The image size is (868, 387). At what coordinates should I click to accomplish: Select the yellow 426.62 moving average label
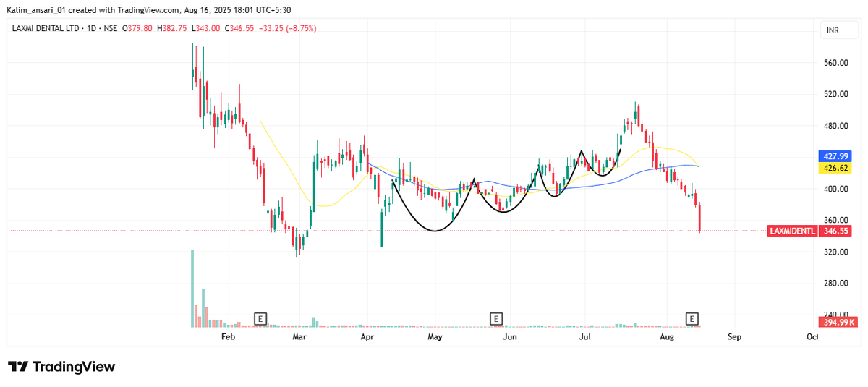(834, 168)
